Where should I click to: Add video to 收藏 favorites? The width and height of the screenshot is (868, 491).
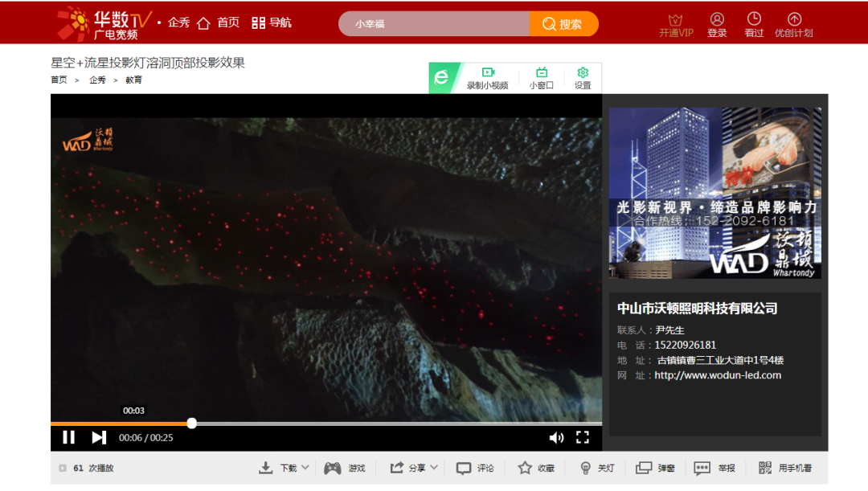coord(536,468)
